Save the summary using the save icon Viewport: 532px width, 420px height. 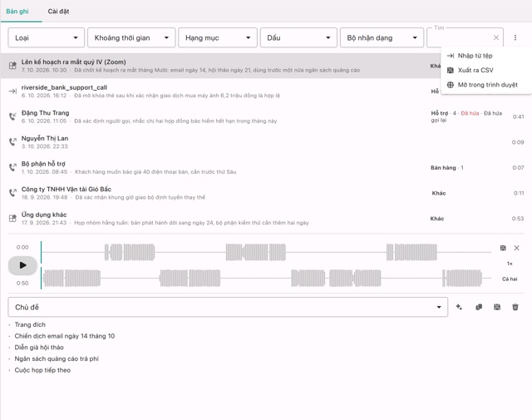coord(497,307)
